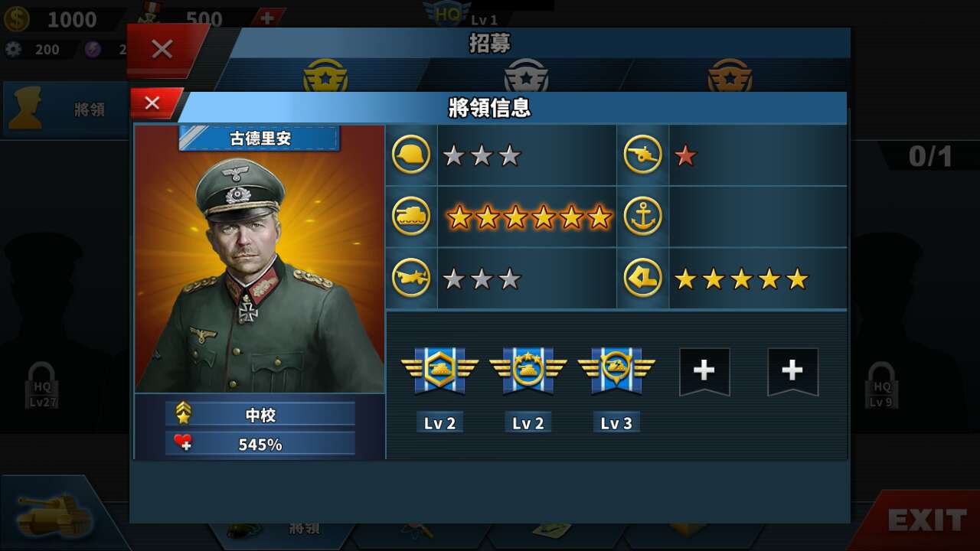
Task: Click the general's portrait image
Action: pyautogui.click(x=260, y=259)
